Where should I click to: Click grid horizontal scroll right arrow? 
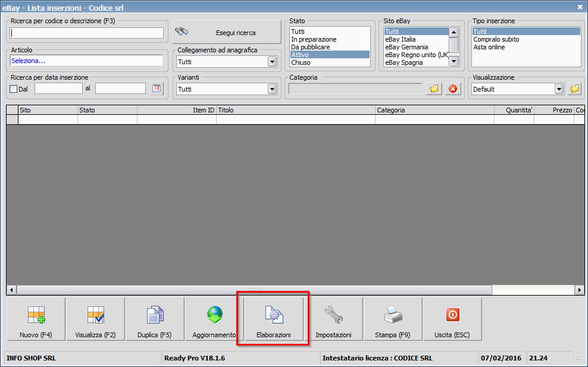click(580, 290)
